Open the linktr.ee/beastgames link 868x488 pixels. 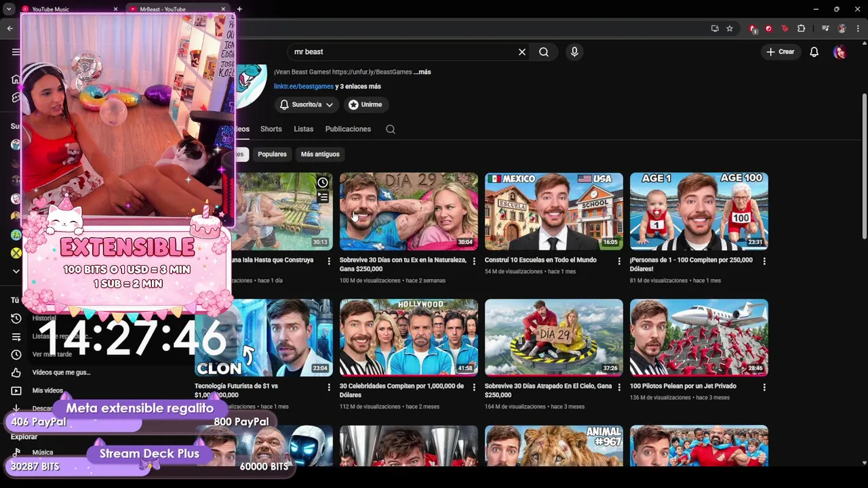[x=304, y=87]
